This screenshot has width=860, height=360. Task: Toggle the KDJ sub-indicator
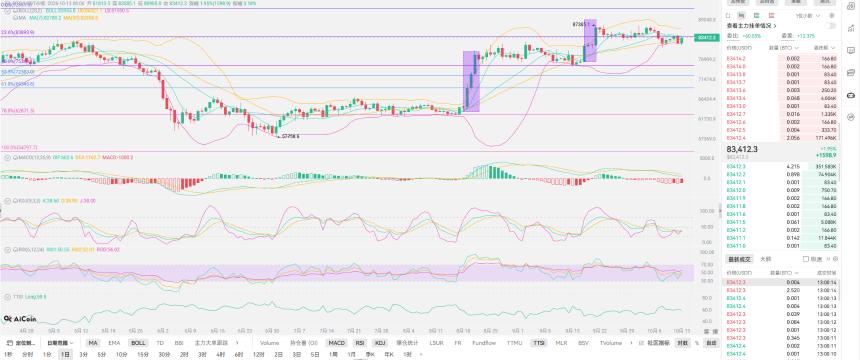coord(380,343)
